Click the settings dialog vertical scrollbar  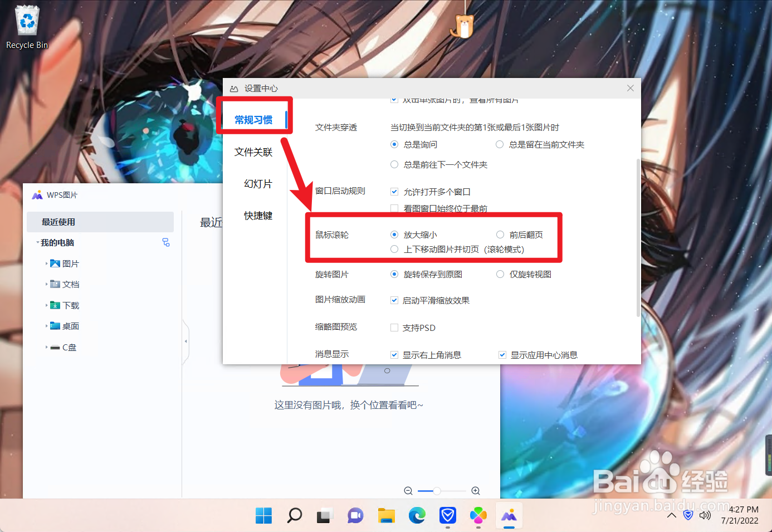point(638,238)
